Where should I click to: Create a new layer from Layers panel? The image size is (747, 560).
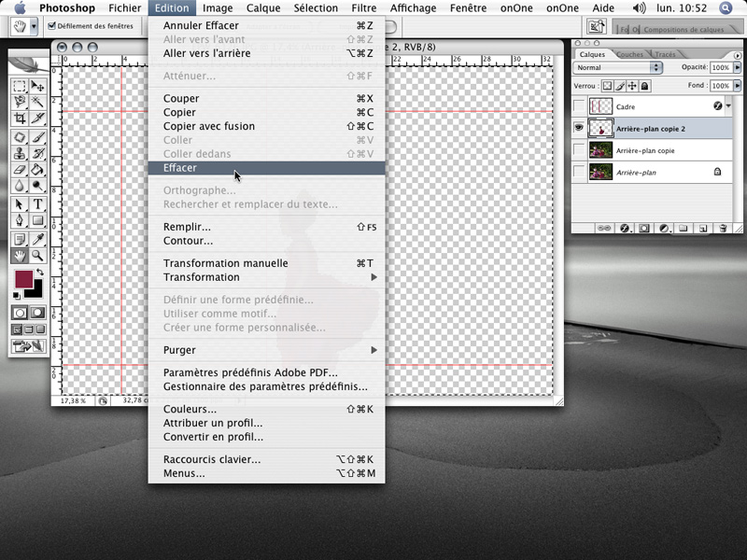click(x=703, y=228)
